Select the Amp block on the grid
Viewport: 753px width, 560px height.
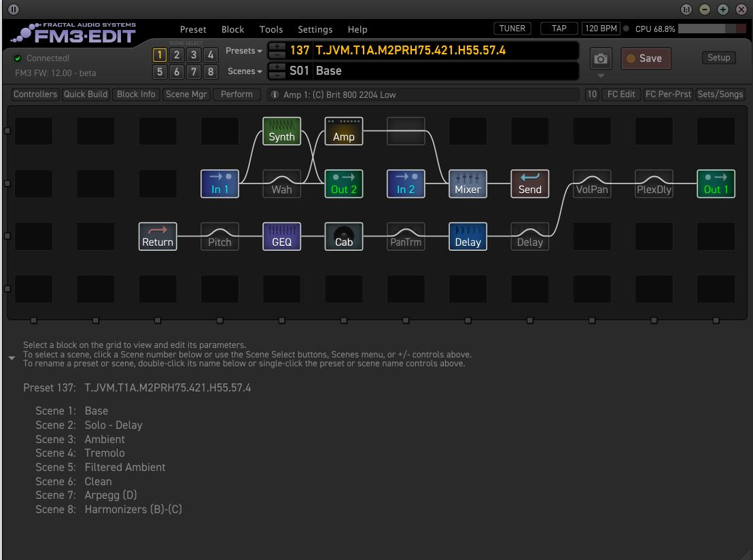coord(343,131)
